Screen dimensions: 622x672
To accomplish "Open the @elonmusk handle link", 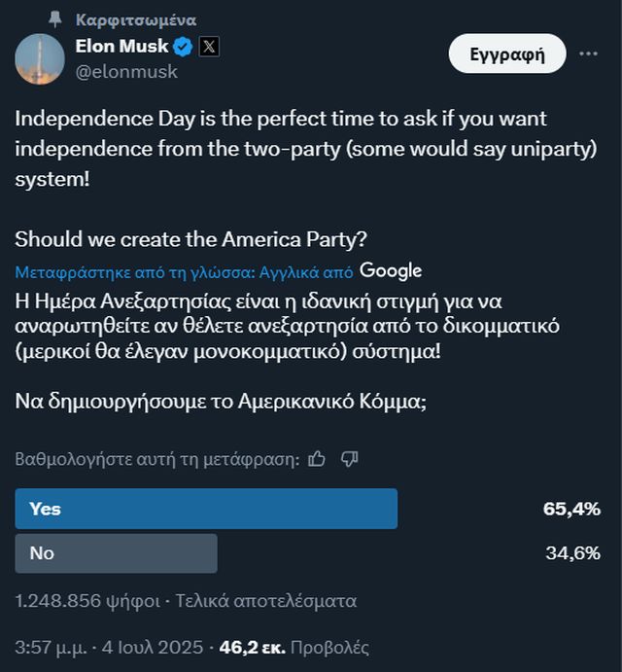I will click(x=126, y=71).
